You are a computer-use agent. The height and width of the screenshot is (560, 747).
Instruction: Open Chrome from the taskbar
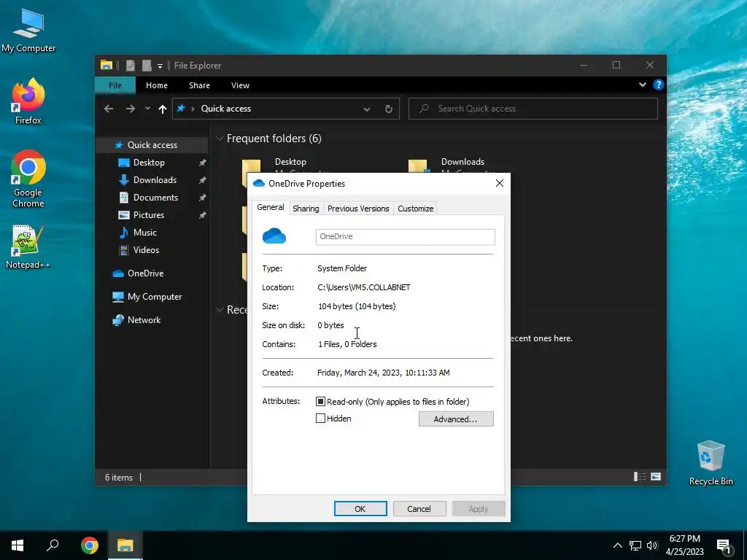click(x=90, y=545)
